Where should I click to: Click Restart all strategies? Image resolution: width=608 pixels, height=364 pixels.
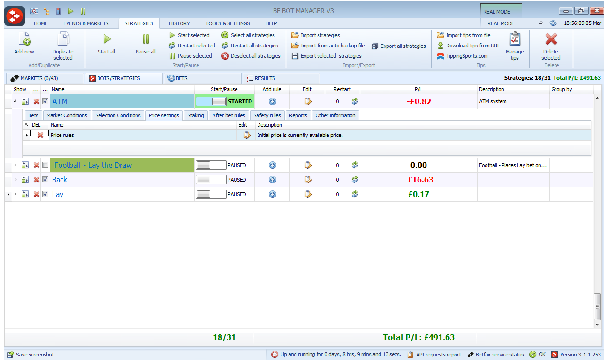(250, 45)
